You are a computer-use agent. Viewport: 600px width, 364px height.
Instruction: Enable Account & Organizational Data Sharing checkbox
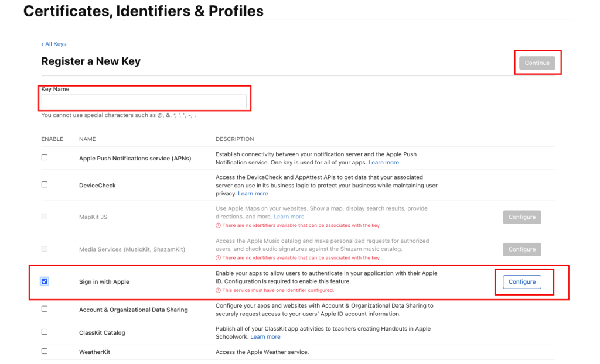45,309
